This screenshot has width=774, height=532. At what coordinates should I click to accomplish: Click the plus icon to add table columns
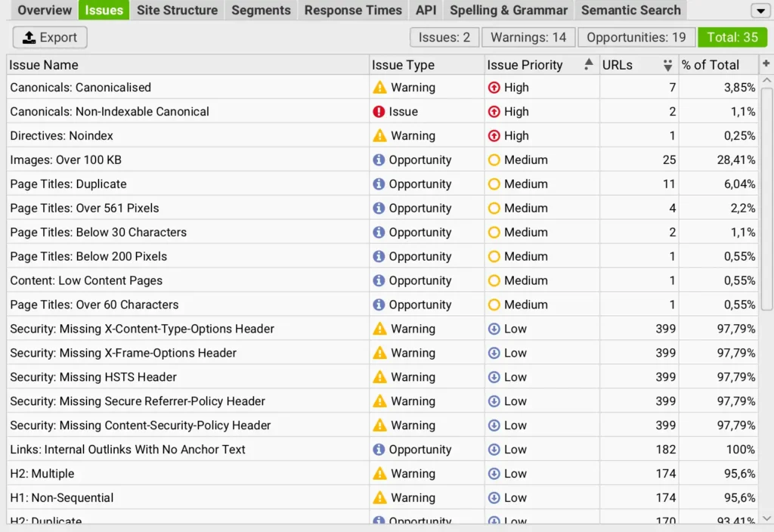[766, 64]
